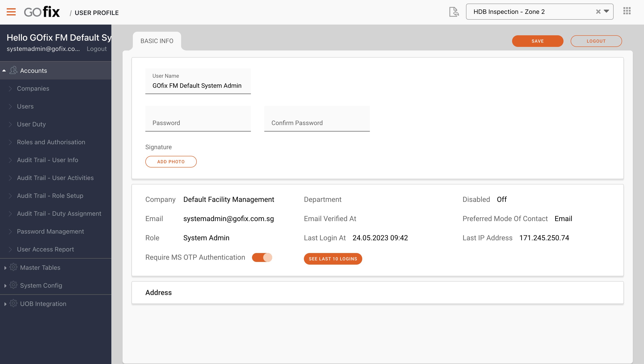The width and height of the screenshot is (644, 364).
Task: Click the Password input field
Action: coord(198,123)
